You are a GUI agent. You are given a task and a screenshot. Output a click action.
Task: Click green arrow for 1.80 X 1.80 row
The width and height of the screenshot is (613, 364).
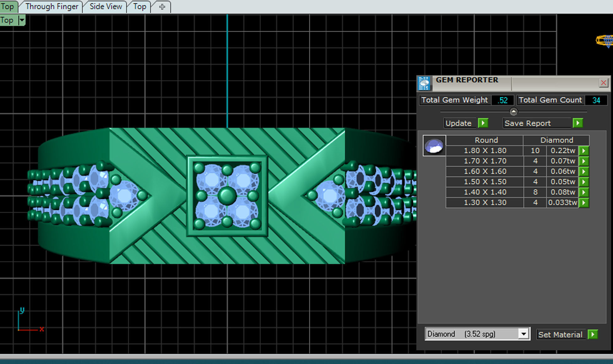coord(584,151)
